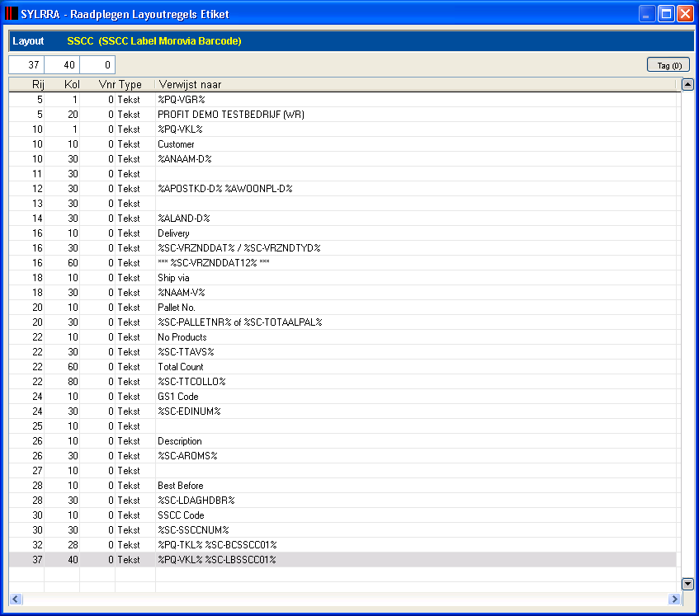Click the Type column header

pyautogui.click(x=135, y=85)
